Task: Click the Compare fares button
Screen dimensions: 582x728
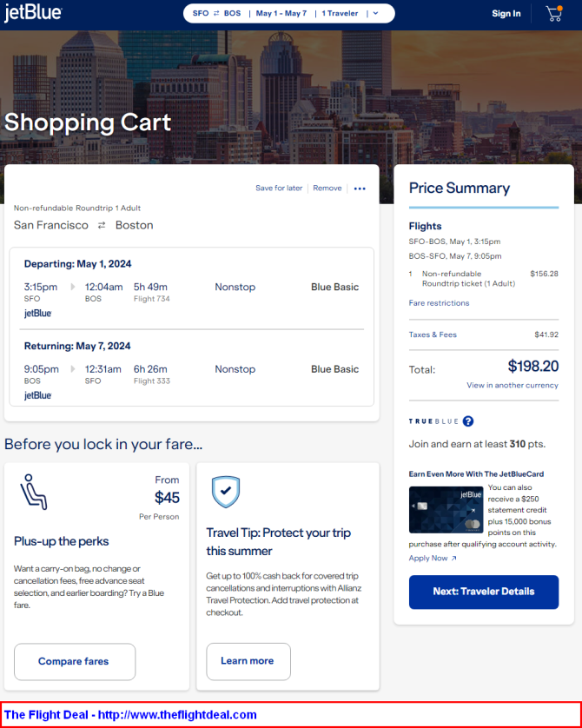Action: click(x=75, y=662)
